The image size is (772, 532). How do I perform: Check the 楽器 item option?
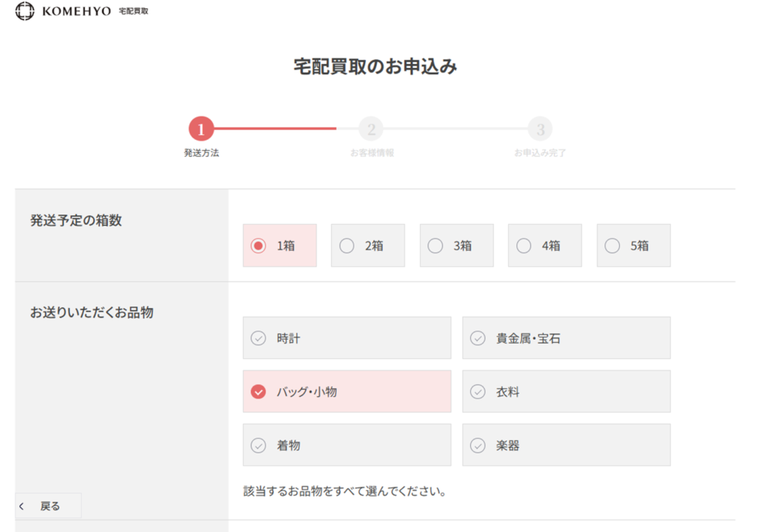coord(566,445)
